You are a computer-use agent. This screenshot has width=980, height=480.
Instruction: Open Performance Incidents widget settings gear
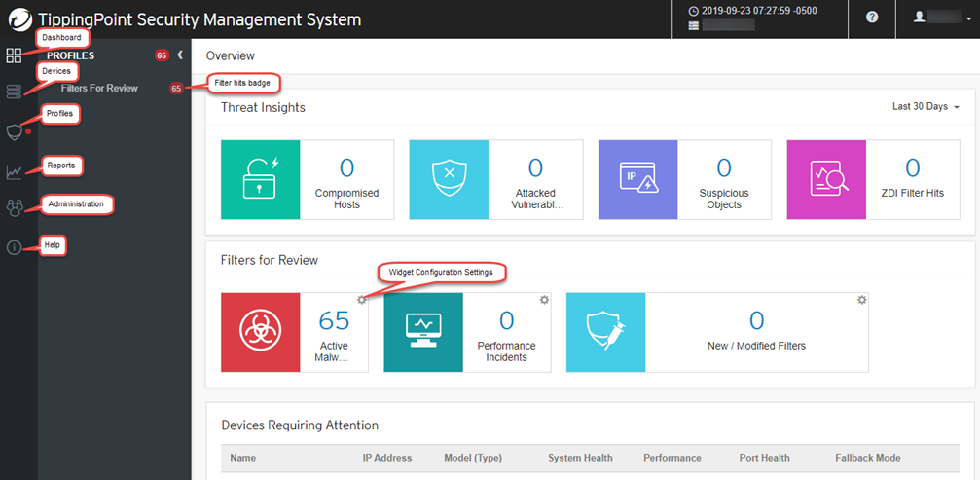pos(543,300)
